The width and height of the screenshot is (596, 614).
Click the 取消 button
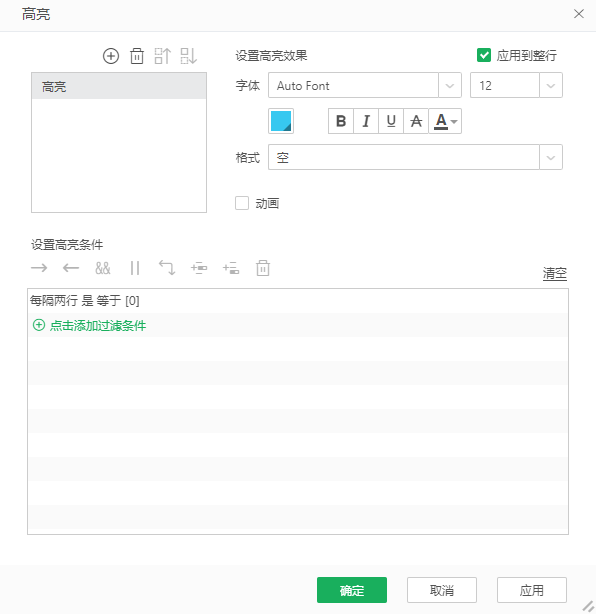tap(442, 590)
